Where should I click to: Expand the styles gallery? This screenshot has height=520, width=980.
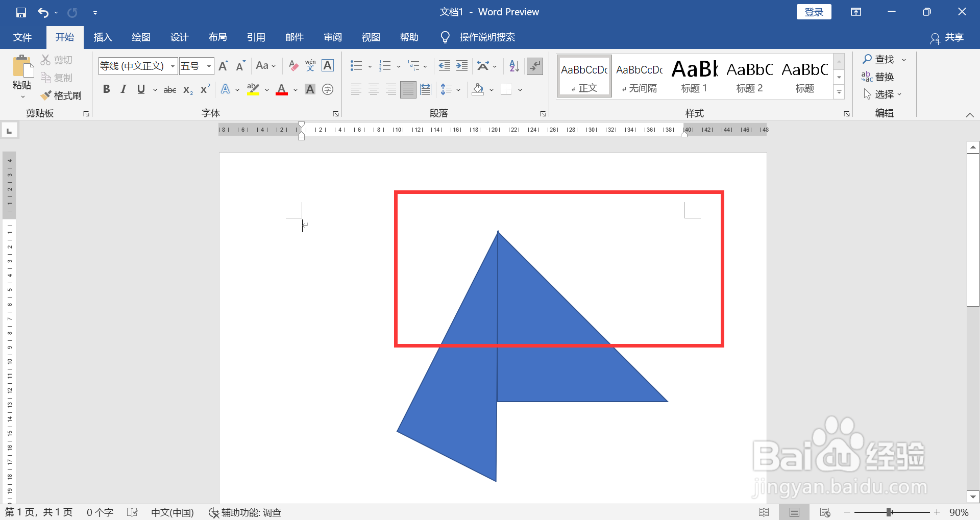click(x=839, y=92)
